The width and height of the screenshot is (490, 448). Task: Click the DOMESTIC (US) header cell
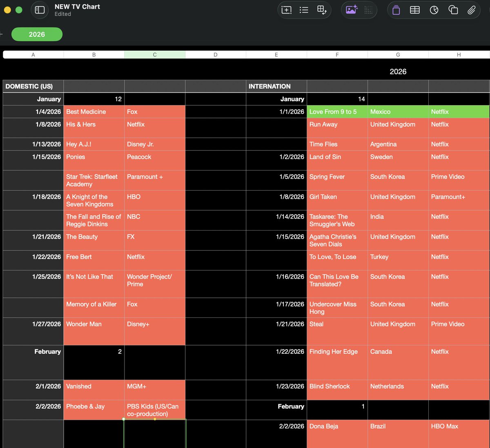coord(33,86)
